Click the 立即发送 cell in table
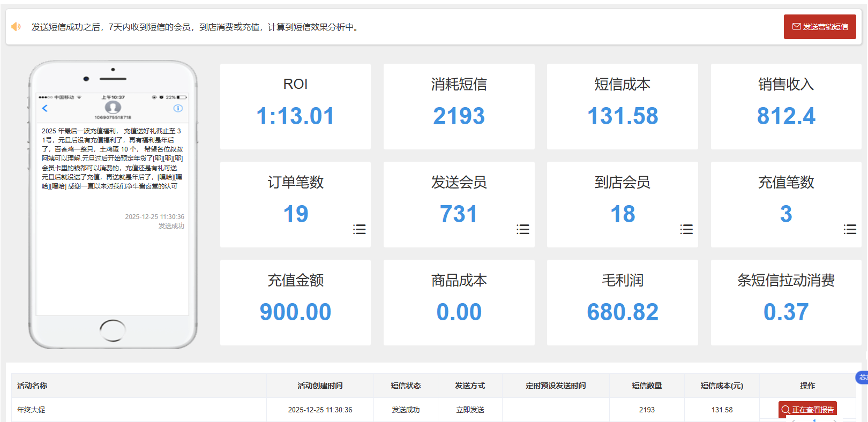This screenshot has height=422, width=868. (x=470, y=410)
